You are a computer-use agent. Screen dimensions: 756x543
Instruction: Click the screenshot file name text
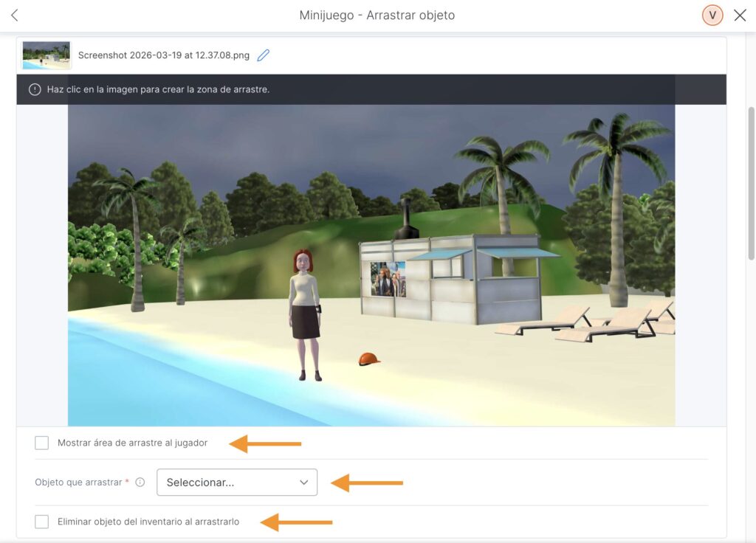(163, 55)
